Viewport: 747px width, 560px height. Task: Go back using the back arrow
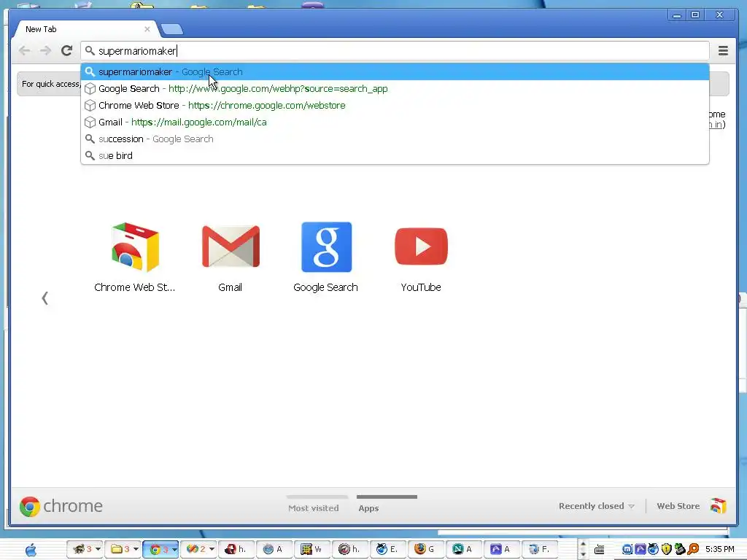(24, 50)
